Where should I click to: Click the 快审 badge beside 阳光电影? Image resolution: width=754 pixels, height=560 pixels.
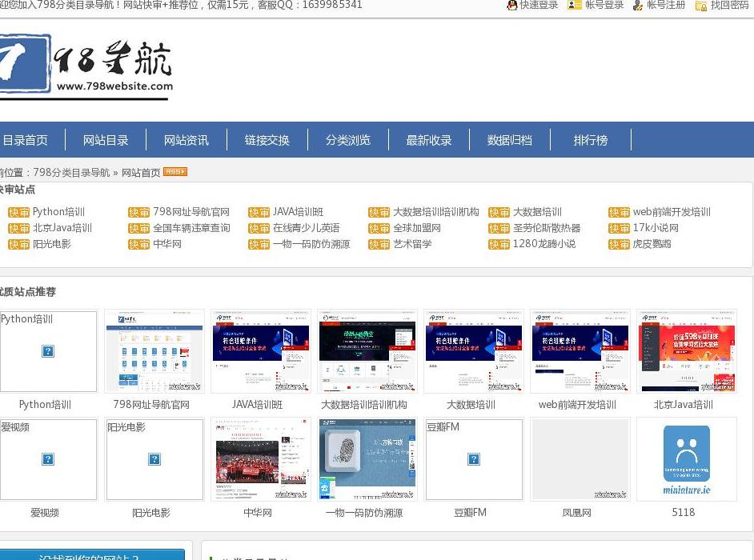[x=18, y=245]
